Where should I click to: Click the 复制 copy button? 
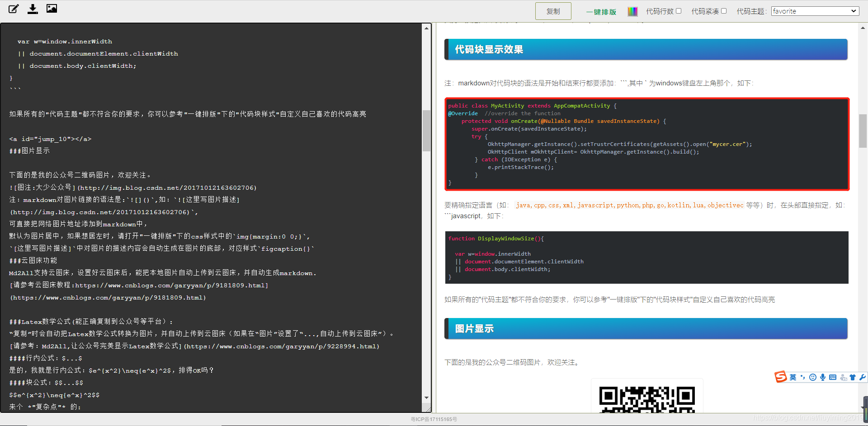pyautogui.click(x=553, y=11)
